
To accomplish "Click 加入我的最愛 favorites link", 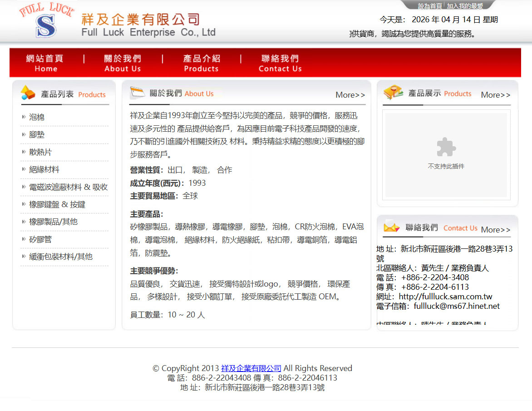I will coord(464,6).
